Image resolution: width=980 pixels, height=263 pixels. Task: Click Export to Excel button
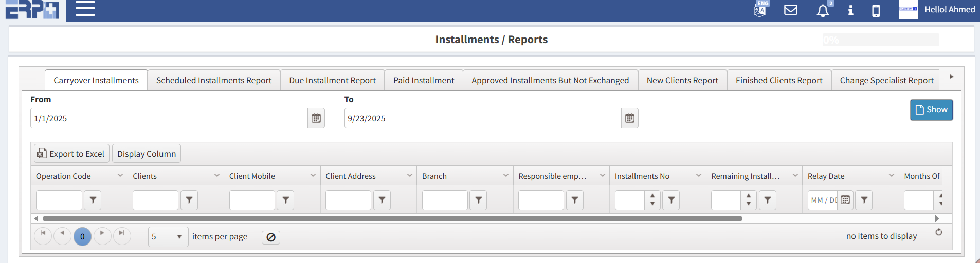[71, 154]
